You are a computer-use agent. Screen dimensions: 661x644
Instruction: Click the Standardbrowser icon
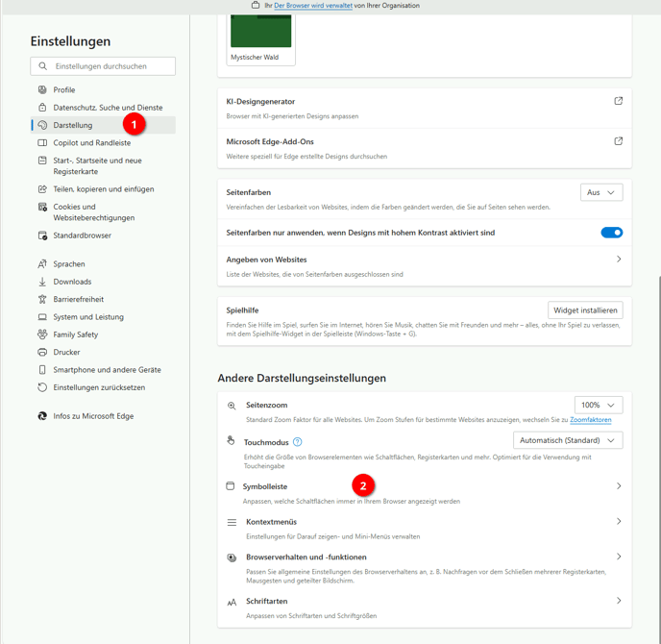[x=42, y=235]
